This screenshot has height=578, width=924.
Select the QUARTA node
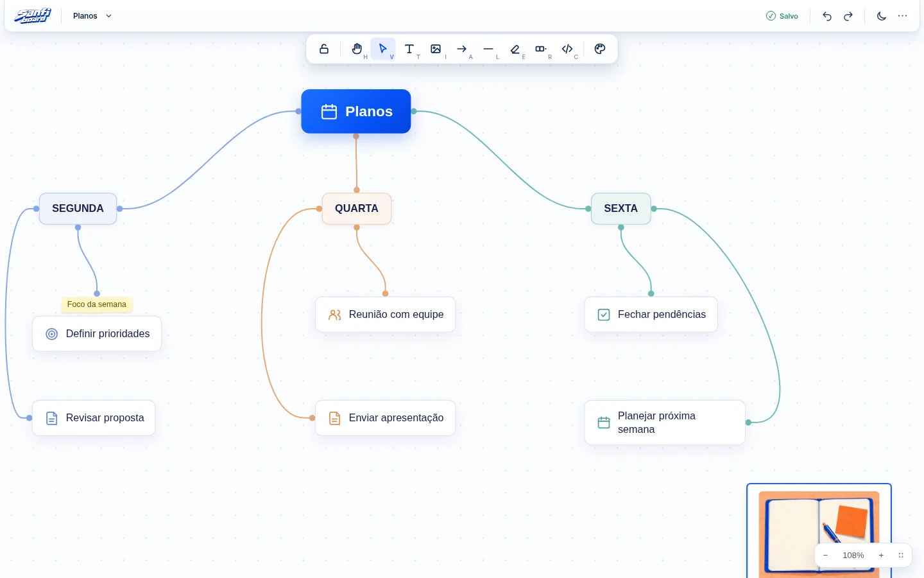coord(357,209)
